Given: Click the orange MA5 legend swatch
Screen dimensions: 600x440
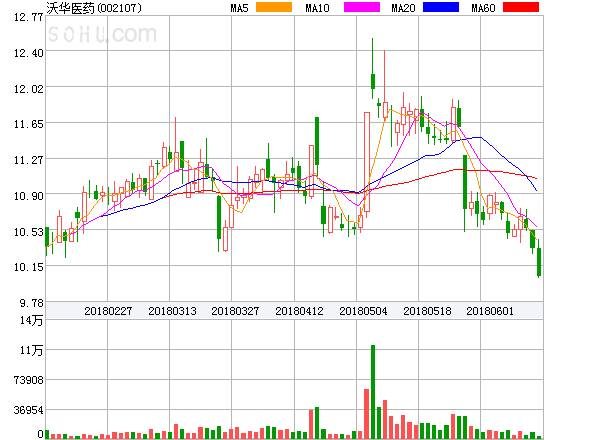Looking at the screenshot, I should pos(274,7).
